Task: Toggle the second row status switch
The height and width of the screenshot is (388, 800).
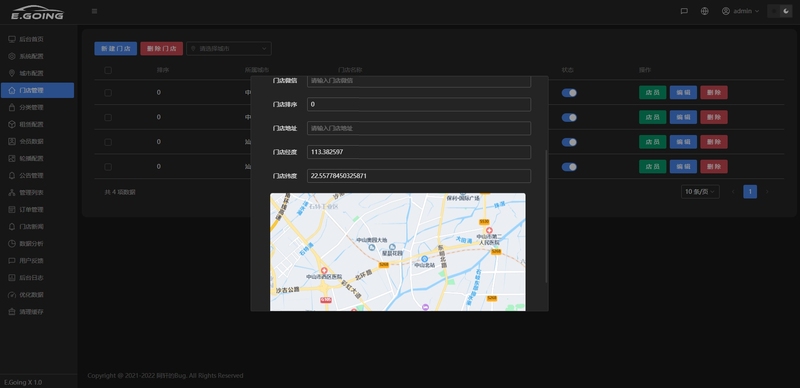Action: point(569,117)
